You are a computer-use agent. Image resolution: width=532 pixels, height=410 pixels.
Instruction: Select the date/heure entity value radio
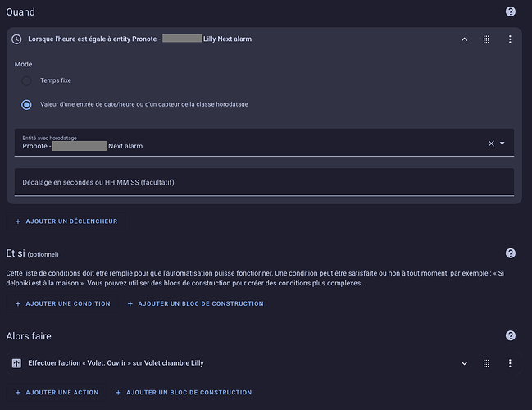[27, 104]
